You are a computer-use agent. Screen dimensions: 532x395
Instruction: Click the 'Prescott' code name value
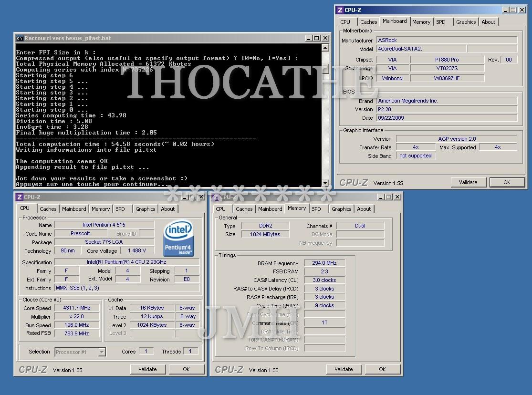point(81,233)
